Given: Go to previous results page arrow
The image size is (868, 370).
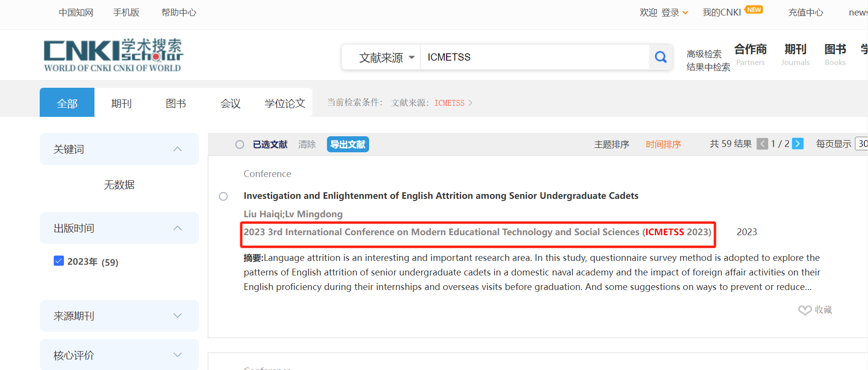Looking at the screenshot, I should tap(762, 144).
